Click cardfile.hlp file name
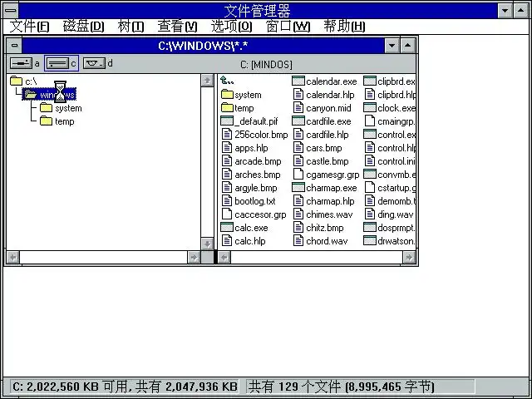This screenshot has height=399, width=532. (327, 135)
